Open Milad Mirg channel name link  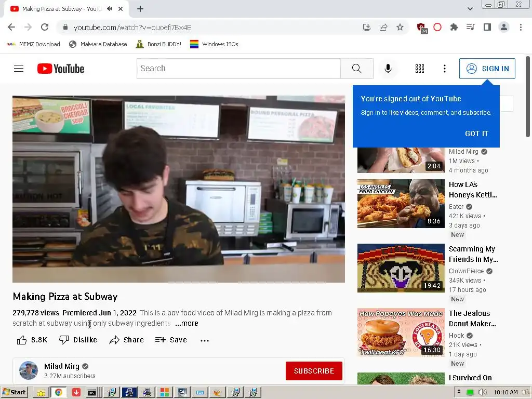coord(61,366)
